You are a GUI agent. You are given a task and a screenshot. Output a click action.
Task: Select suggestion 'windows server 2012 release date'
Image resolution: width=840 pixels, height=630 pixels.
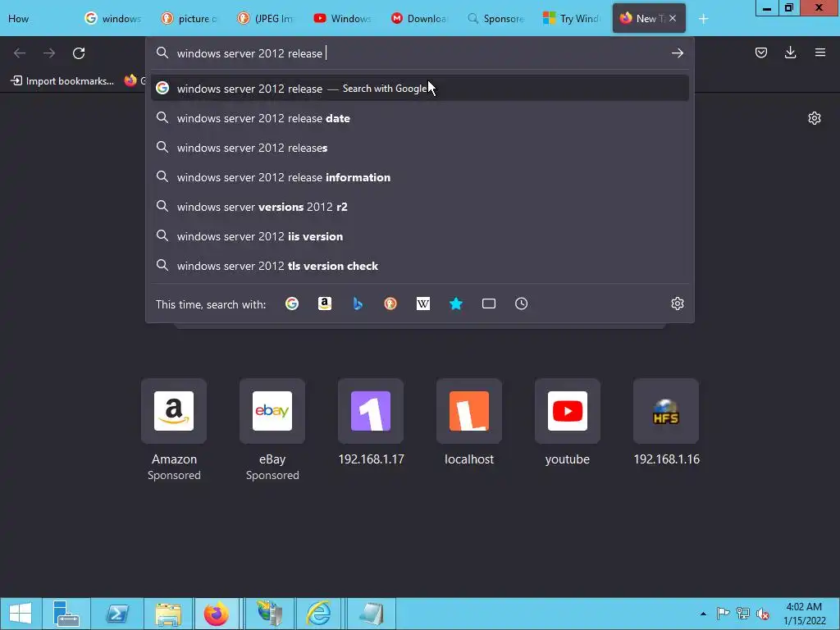click(419, 118)
